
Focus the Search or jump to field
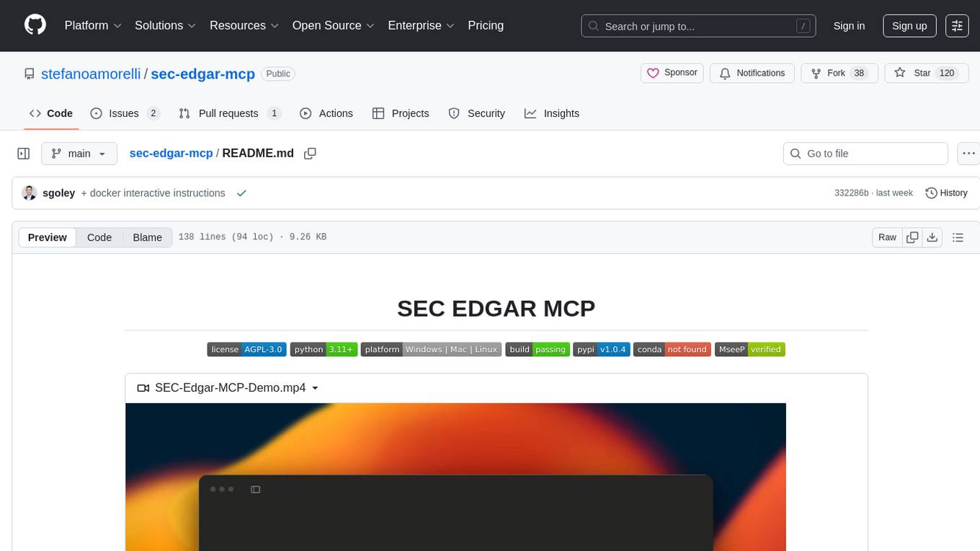click(698, 26)
